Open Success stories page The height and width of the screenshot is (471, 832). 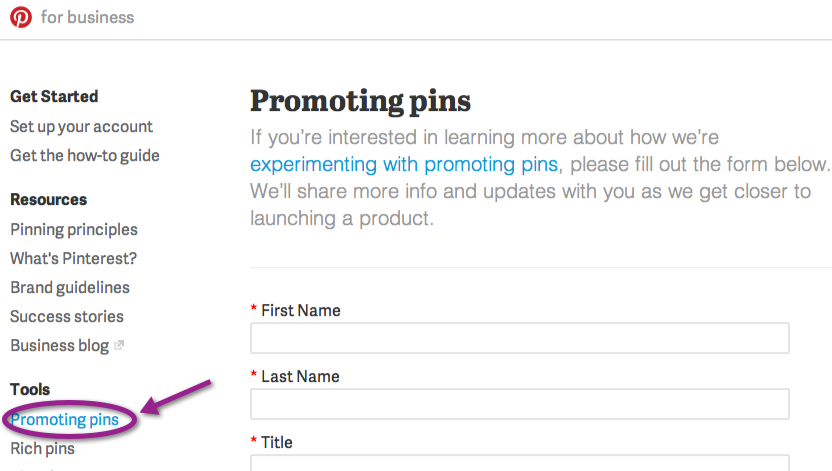click(x=67, y=317)
